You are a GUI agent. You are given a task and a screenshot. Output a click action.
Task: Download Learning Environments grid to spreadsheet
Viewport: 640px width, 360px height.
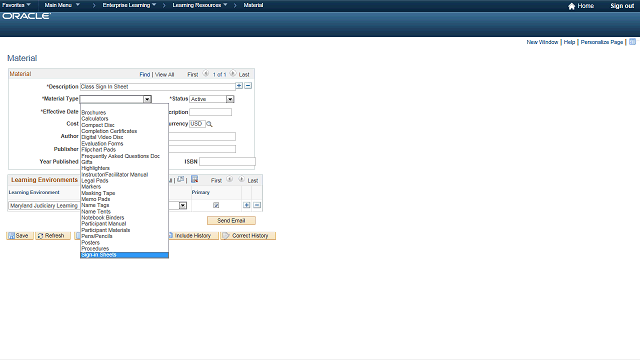point(195,179)
